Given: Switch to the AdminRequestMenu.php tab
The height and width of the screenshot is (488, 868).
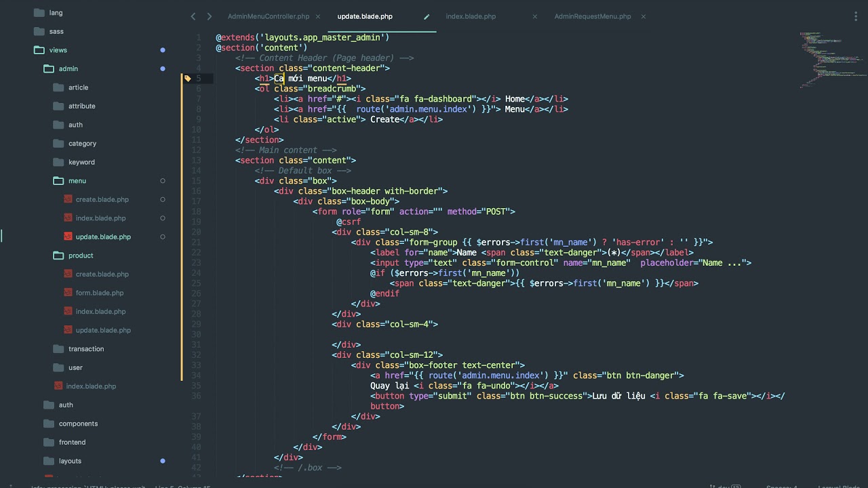Looking at the screenshot, I should [593, 16].
